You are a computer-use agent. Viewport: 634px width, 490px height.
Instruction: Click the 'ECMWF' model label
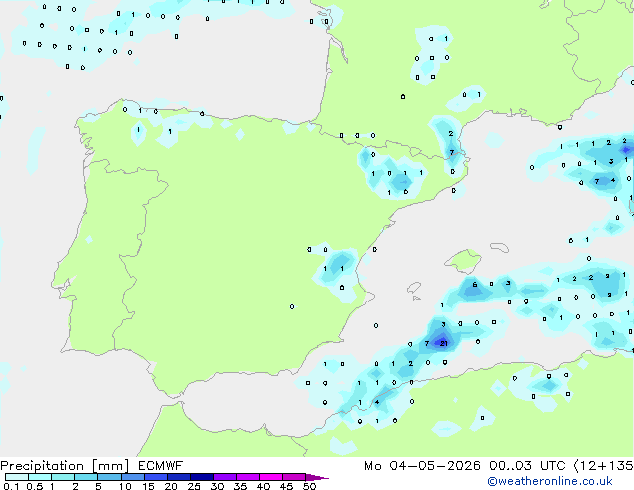pos(161,466)
